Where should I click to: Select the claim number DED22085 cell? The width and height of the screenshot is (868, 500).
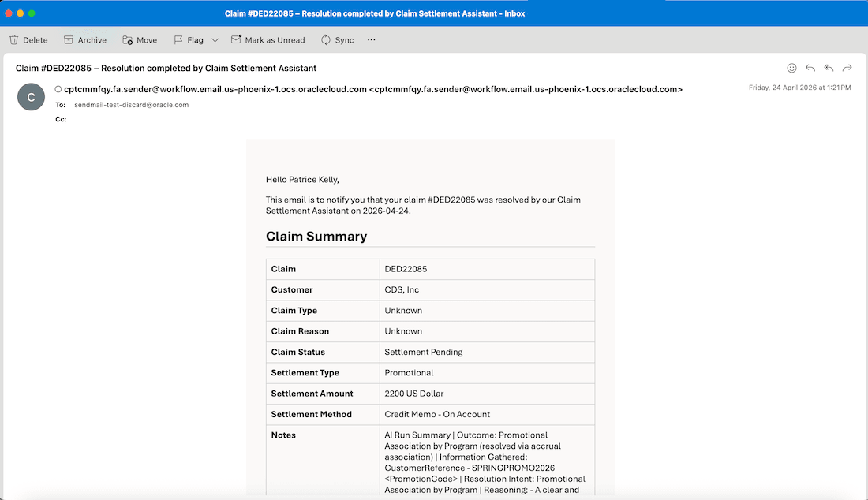[487, 269]
